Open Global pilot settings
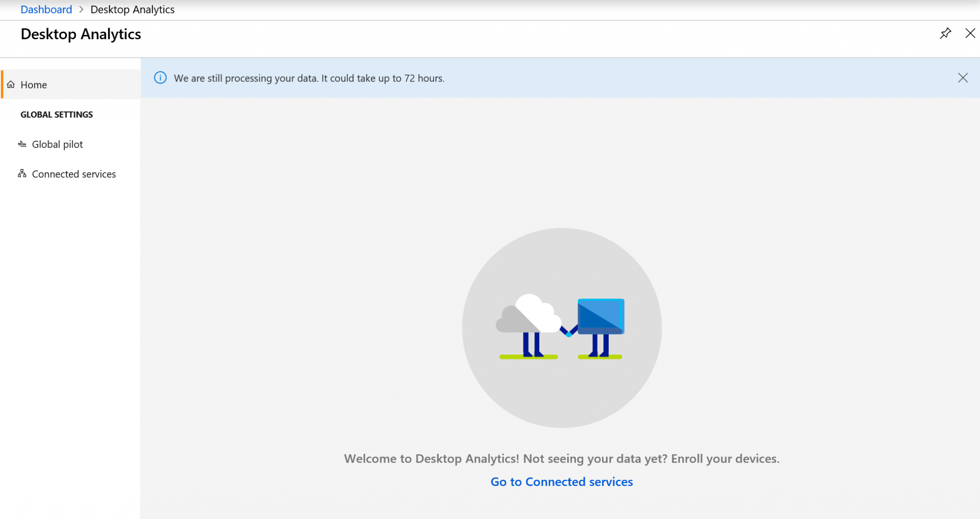The height and width of the screenshot is (519, 980). (57, 144)
